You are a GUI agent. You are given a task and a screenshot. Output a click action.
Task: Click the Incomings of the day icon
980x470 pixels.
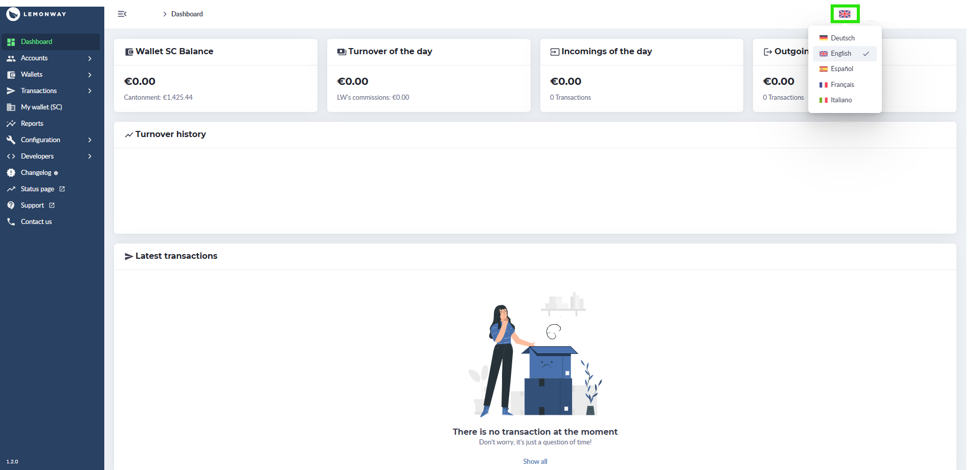click(555, 52)
